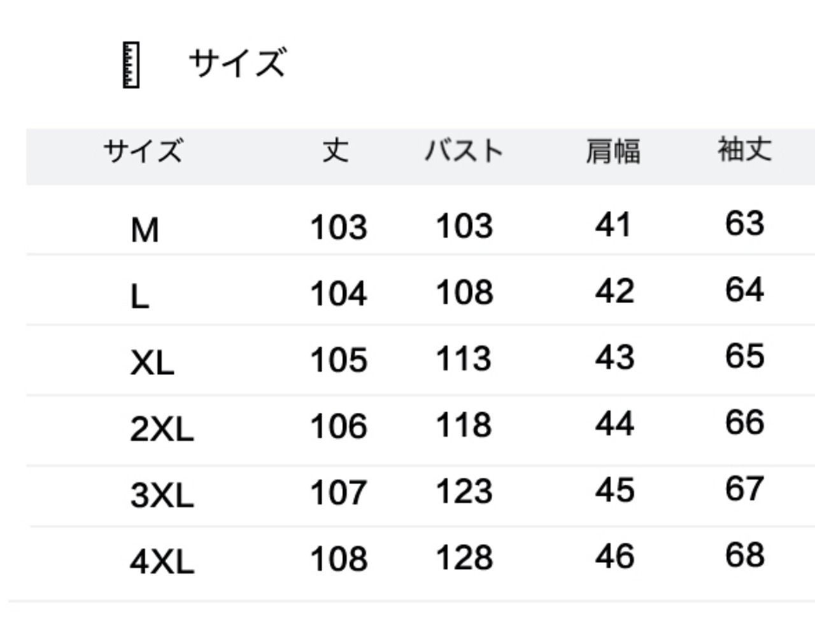Image resolution: width=815 pixels, height=644 pixels.
Task: Click the サイズ section heading text
Action: (237, 64)
